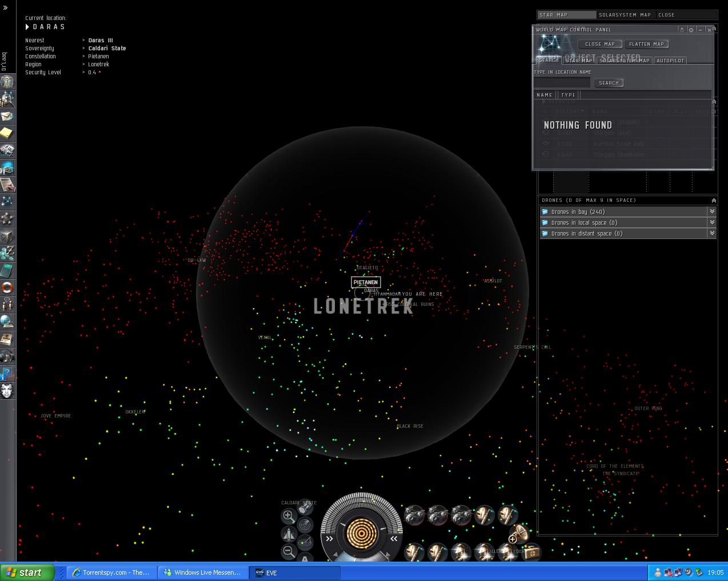This screenshot has width=728, height=581.
Task: Switch to Solarsystem Map in top bar
Action: (625, 15)
